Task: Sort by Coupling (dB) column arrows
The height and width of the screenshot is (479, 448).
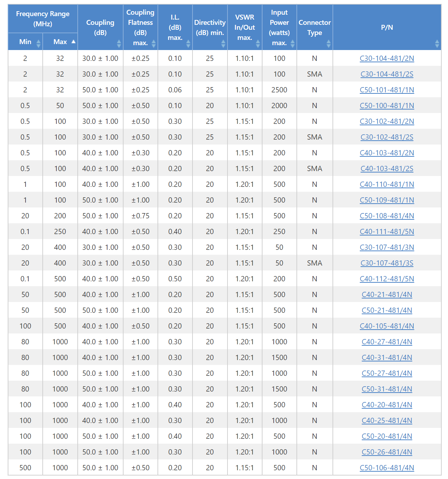Action: pos(119,44)
